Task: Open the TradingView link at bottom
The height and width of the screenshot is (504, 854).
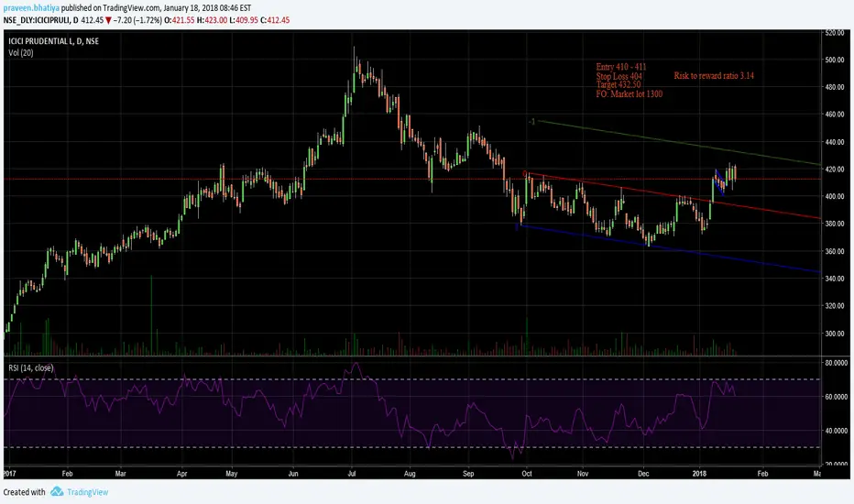Action: [88, 492]
